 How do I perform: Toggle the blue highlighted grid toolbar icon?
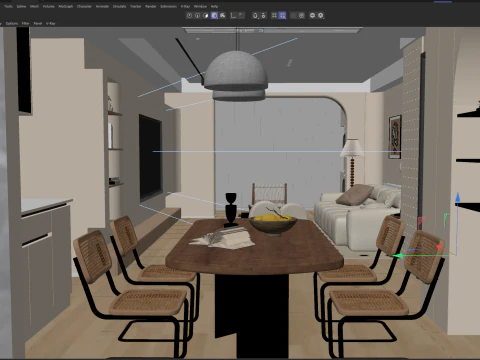point(282,15)
